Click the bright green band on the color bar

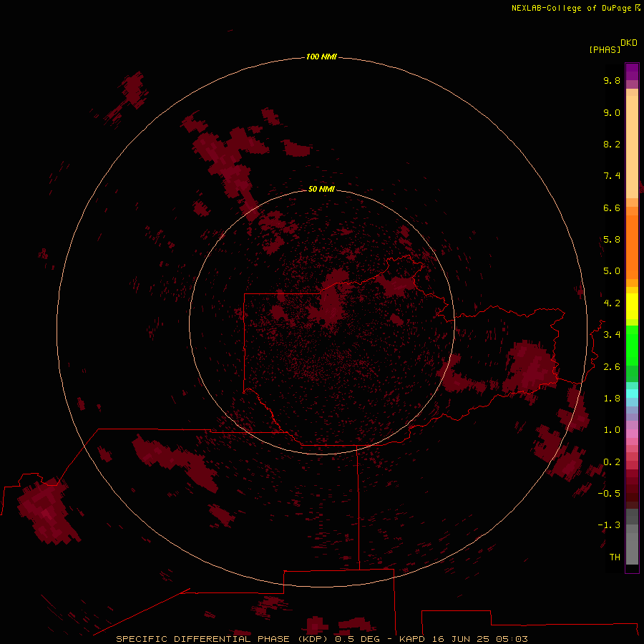click(x=632, y=345)
